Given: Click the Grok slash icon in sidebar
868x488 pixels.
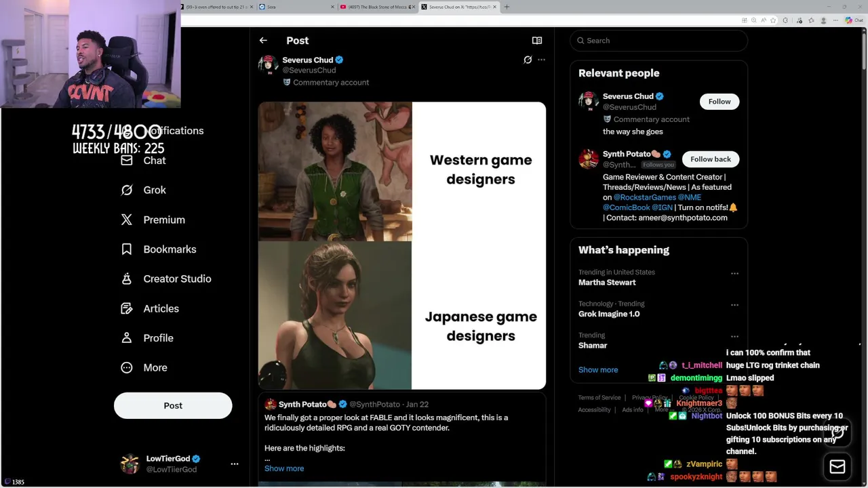Looking at the screenshot, I should [x=127, y=190].
